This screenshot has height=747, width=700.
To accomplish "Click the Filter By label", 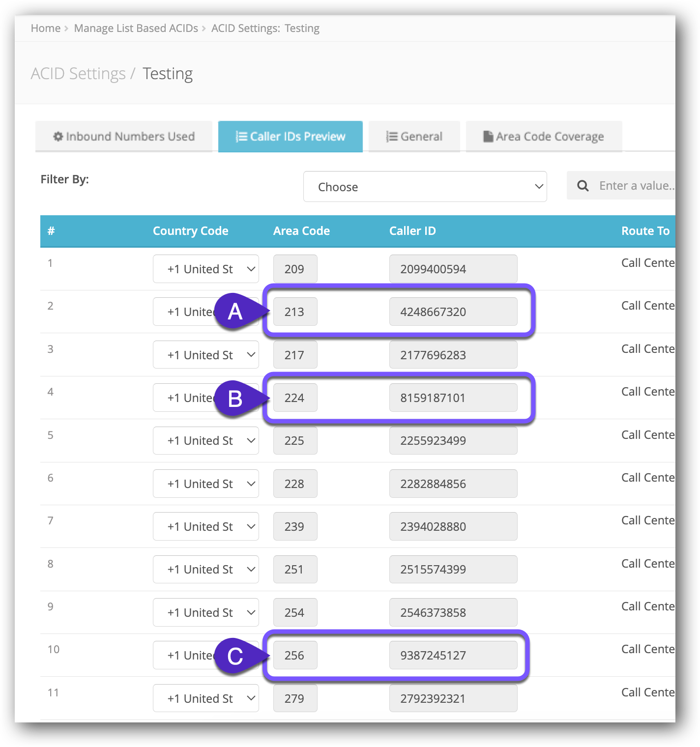I will tap(65, 179).
